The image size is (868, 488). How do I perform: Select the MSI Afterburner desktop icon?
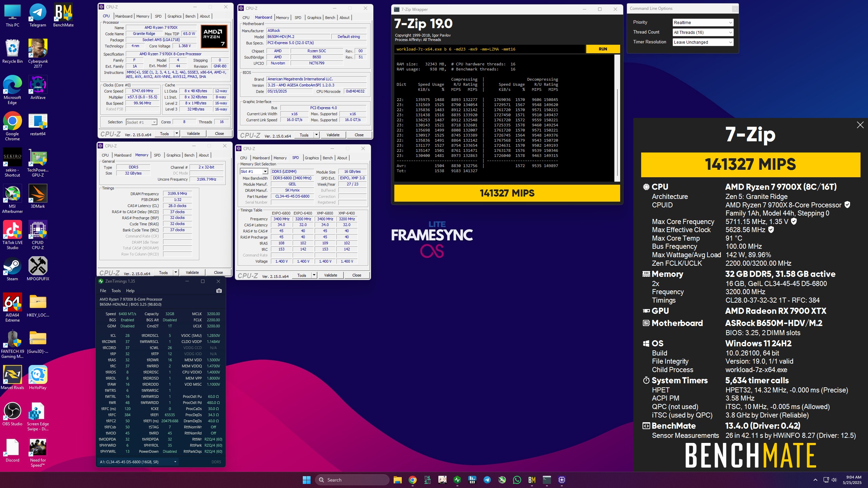tap(13, 199)
